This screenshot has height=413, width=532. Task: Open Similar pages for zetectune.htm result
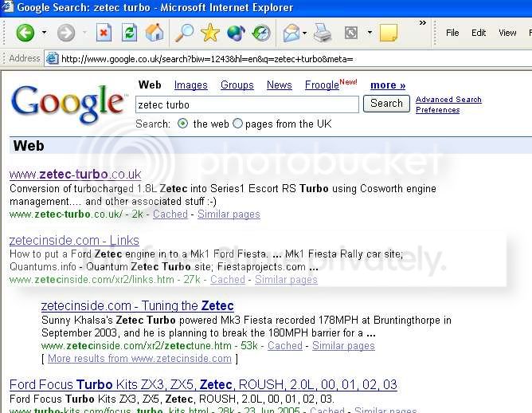pyautogui.click(x=343, y=346)
